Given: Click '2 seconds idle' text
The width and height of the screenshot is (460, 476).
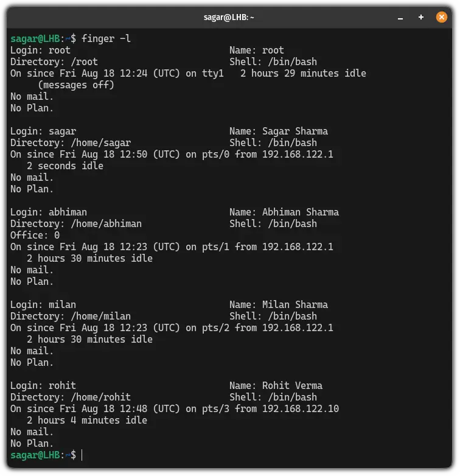Looking at the screenshot, I should pos(65,166).
